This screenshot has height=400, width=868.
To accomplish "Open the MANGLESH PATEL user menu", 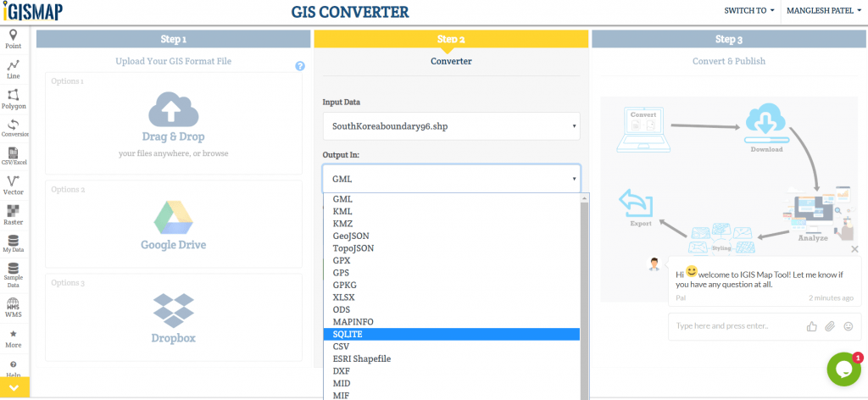I will (822, 11).
